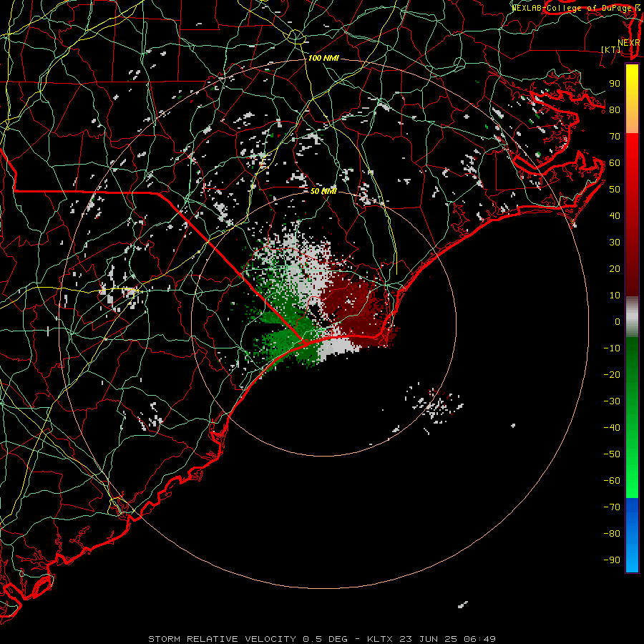Pick the gray zero-velocity color bar segment

632,317
